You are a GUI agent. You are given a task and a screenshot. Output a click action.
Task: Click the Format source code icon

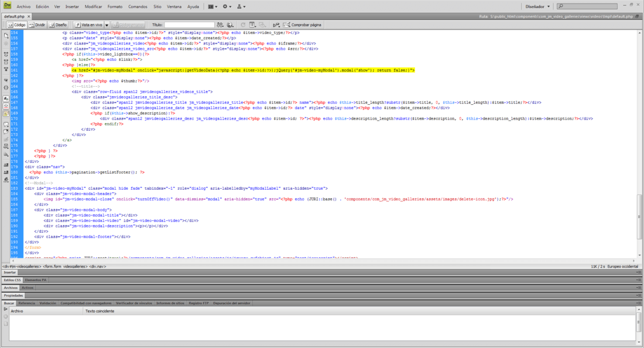[6, 180]
